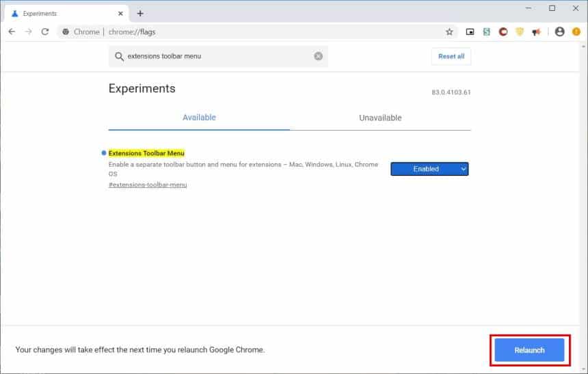Click the forward navigation arrow
This screenshot has height=374, width=588.
pyautogui.click(x=29, y=32)
